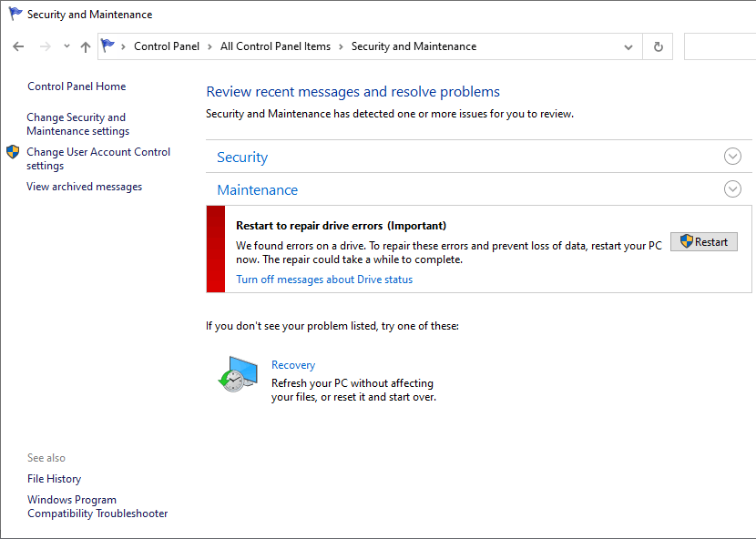Click the Back navigation arrow
Screen dimensions: 756x539
point(19,46)
